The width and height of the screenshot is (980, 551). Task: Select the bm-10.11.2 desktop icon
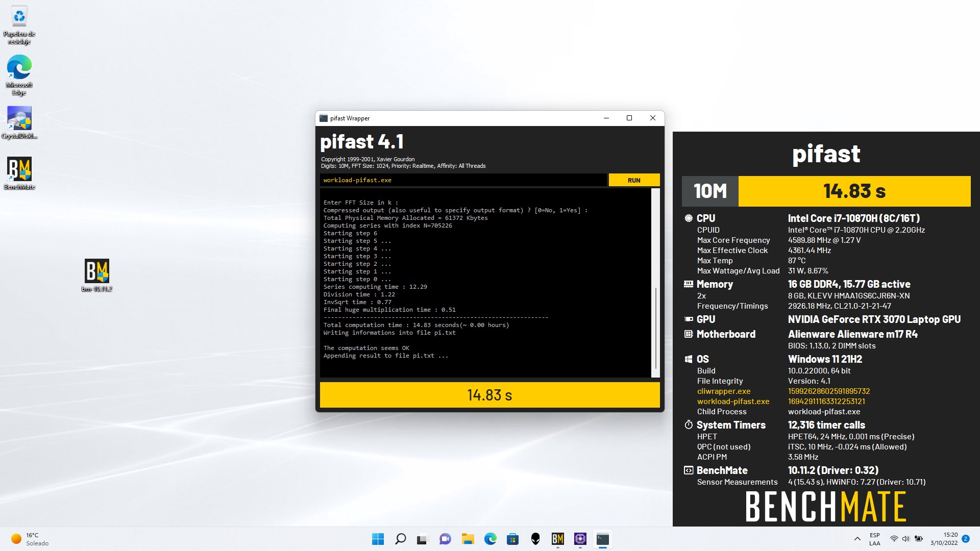pyautogui.click(x=97, y=275)
